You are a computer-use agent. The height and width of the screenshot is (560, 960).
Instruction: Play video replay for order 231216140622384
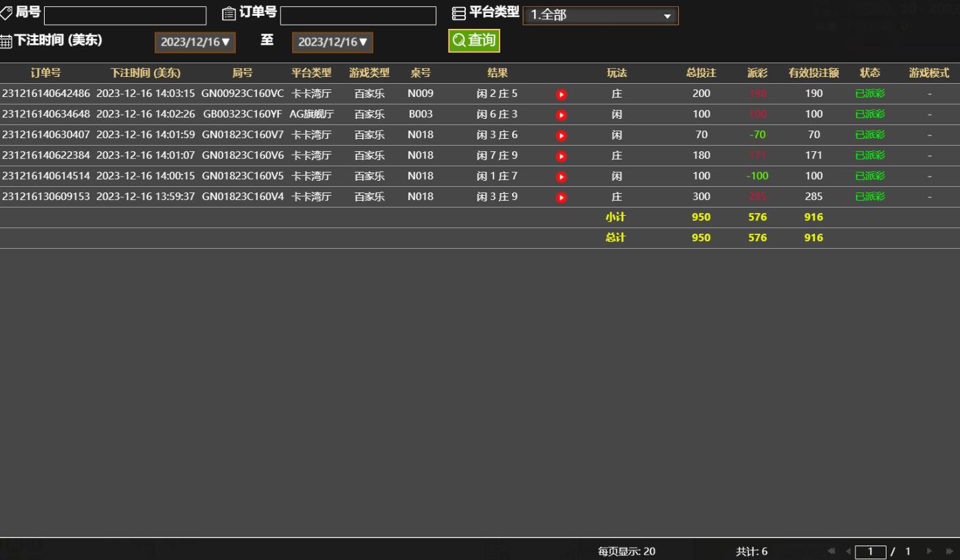pos(561,156)
